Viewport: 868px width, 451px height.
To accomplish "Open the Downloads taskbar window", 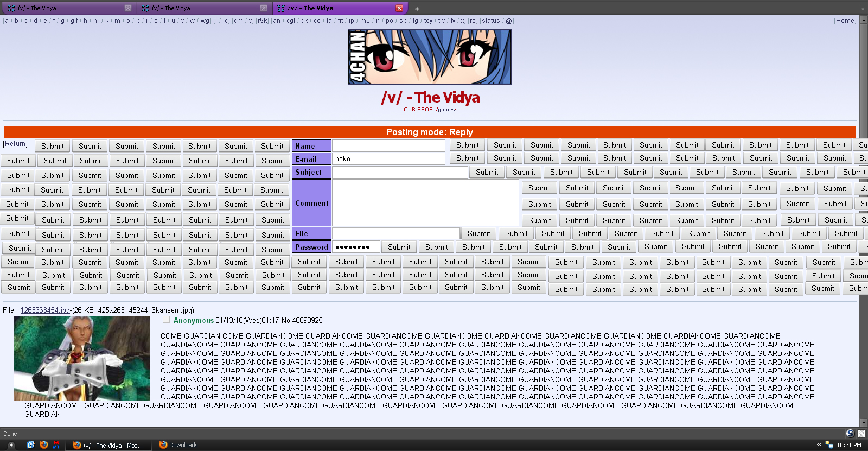I will click(178, 445).
